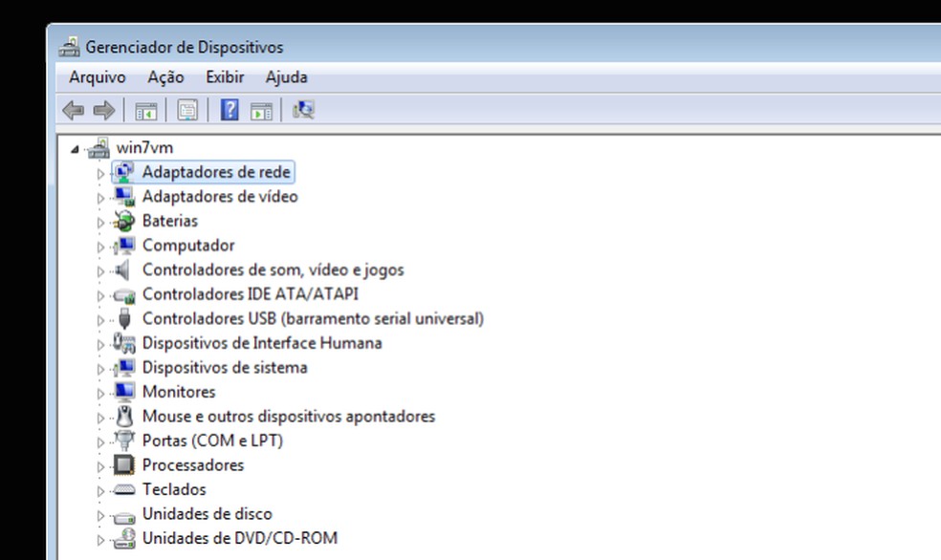Expand the Teclados node
Viewport: 941px width, 560px height.
[x=100, y=491]
